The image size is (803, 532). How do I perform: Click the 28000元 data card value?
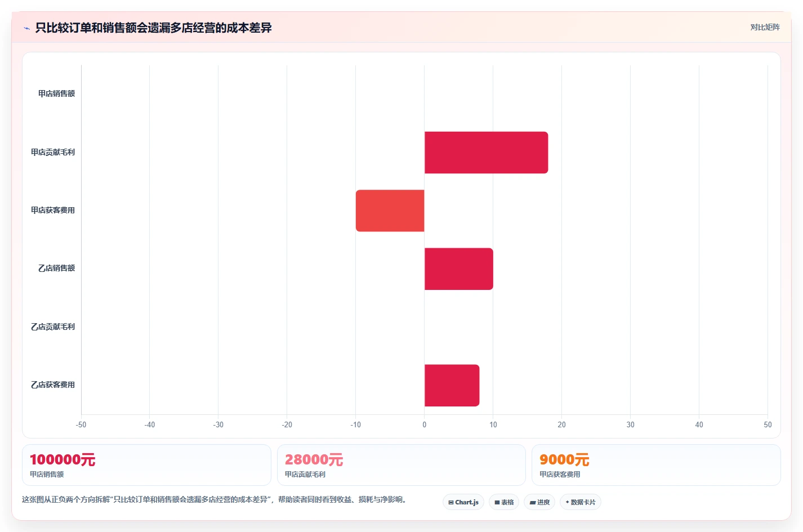tap(314, 460)
